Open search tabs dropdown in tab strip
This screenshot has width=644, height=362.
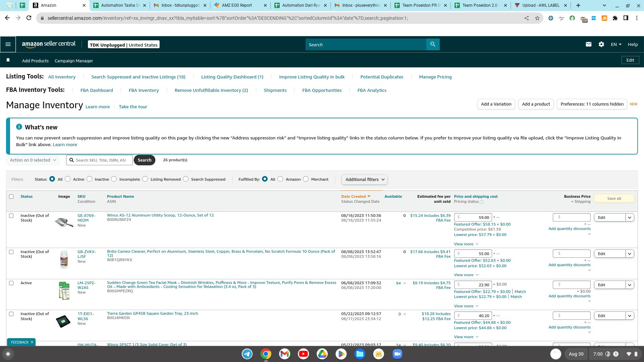(x=604, y=5)
